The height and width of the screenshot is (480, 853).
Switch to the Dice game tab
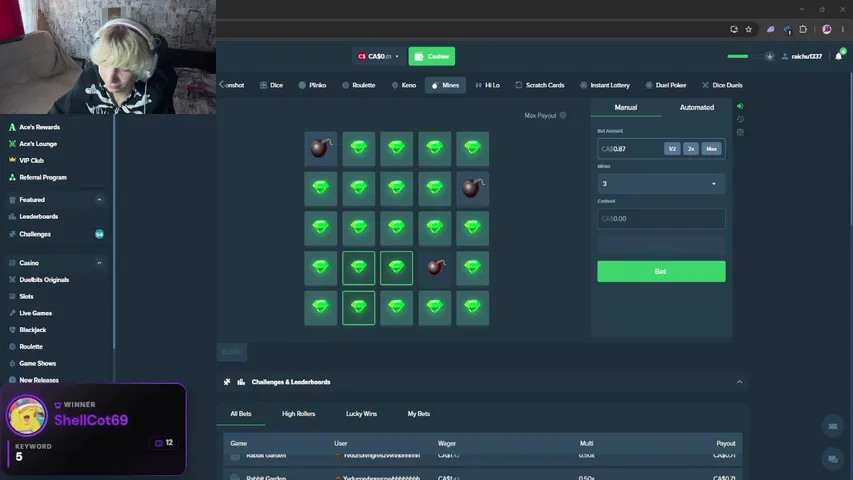[271, 85]
